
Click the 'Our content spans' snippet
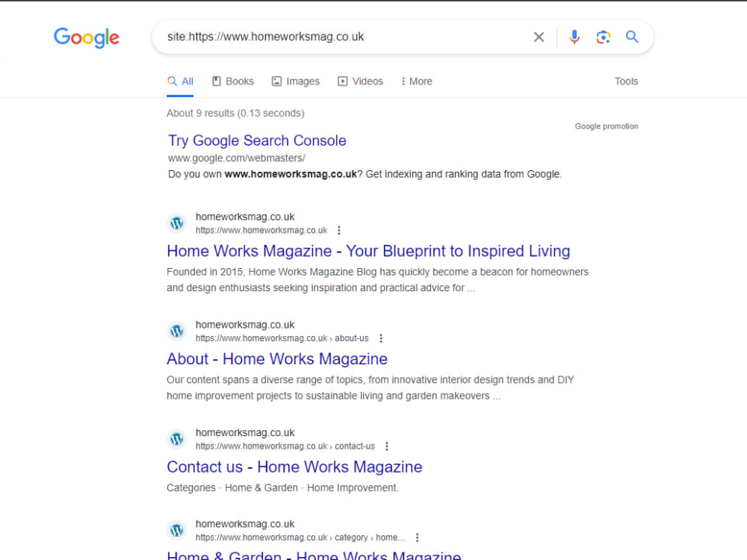click(371, 388)
